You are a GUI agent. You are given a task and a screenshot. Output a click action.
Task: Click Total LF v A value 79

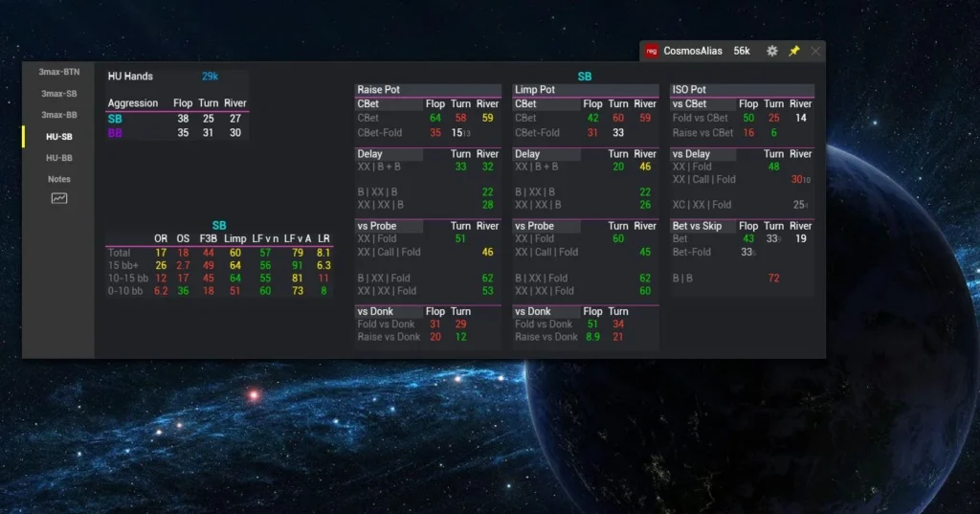pos(298,253)
